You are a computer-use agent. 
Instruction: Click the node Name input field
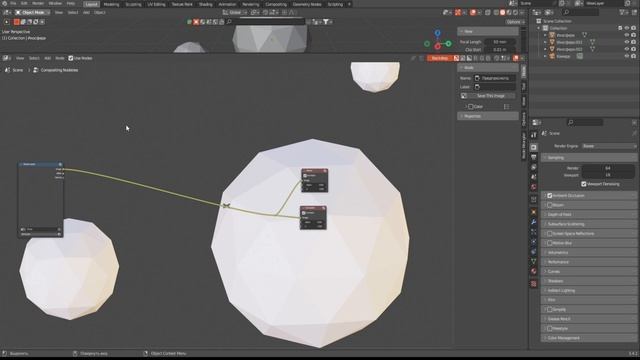[494, 78]
